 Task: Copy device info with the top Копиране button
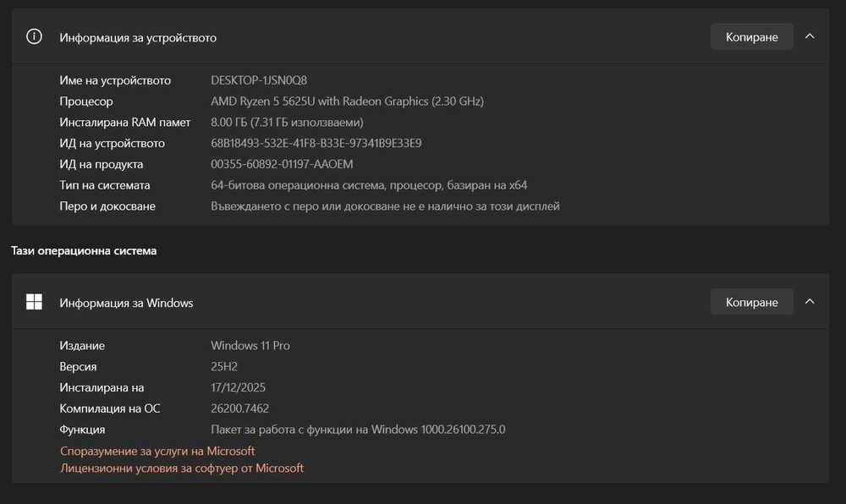coord(752,37)
